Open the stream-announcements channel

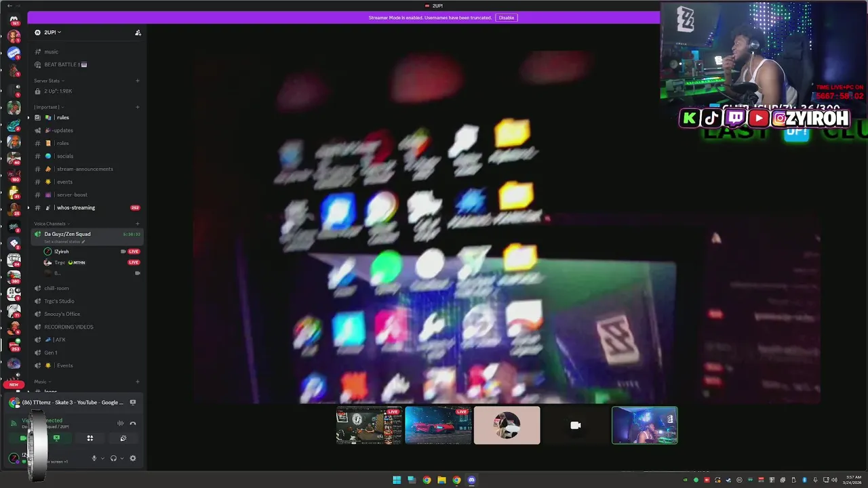click(x=87, y=169)
